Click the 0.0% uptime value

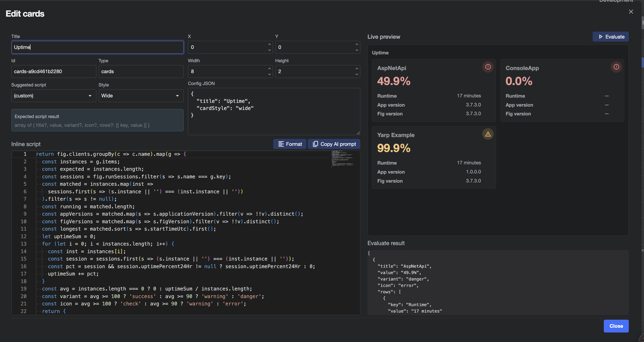519,81
